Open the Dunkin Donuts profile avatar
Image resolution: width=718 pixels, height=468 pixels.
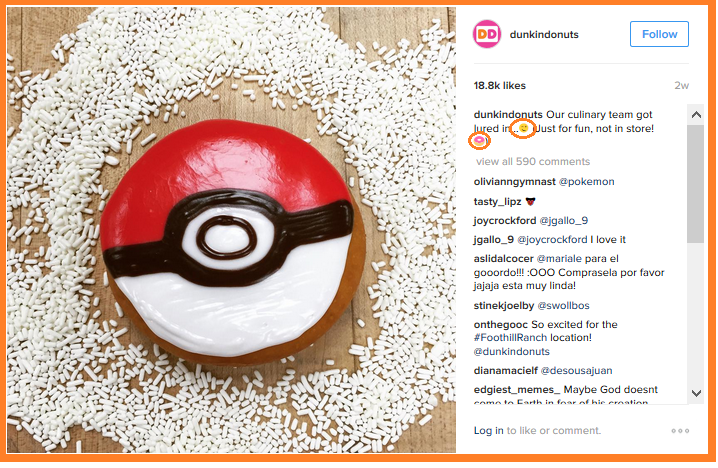pos(487,34)
